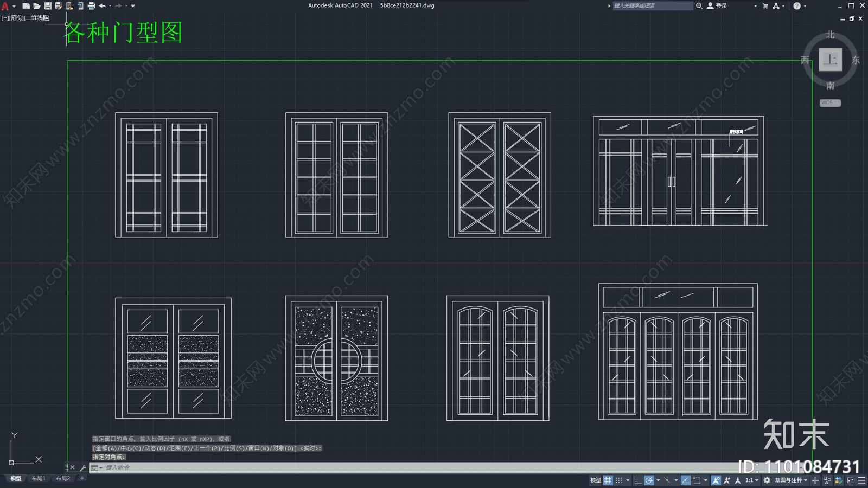Open the 二维线框 visual style menu

coord(37,18)
